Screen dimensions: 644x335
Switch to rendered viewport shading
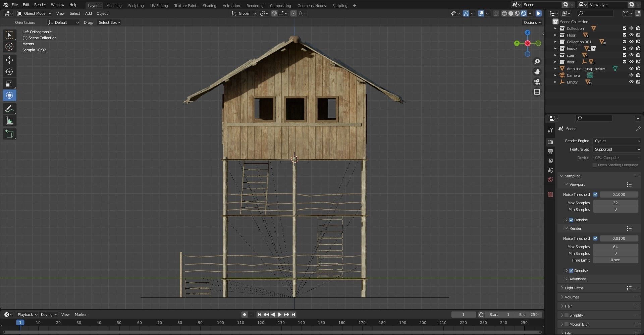click(x=523, y=13)
